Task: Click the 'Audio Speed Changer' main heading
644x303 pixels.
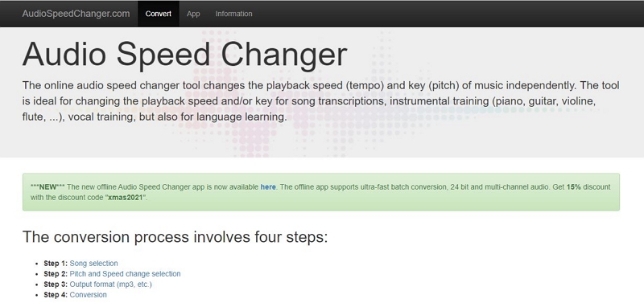Action: coord(185,54)
